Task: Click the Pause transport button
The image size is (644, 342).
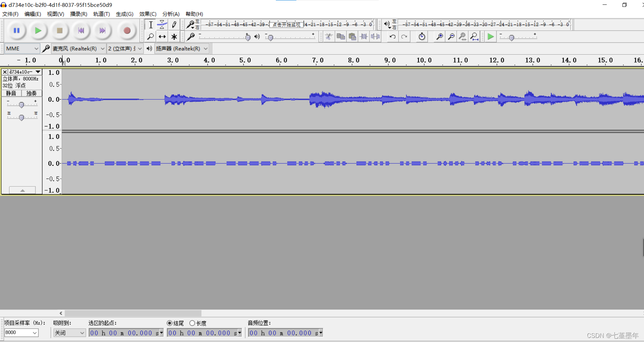Action: tap(16, 31)
